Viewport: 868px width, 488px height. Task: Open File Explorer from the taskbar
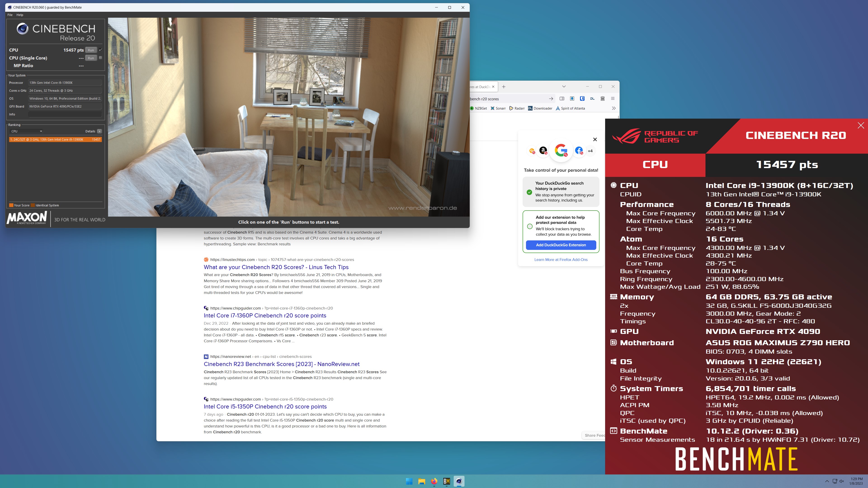(x=422, y=481)
